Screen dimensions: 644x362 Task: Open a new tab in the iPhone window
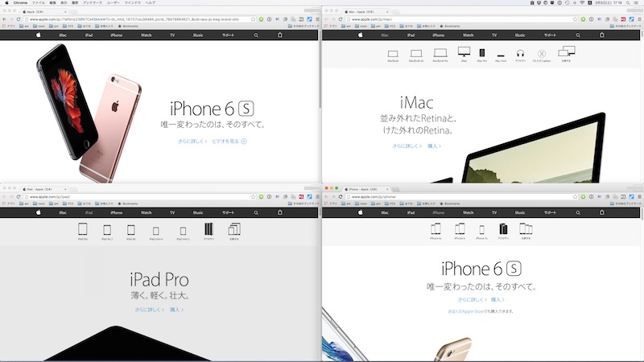[x=396, y=190]
